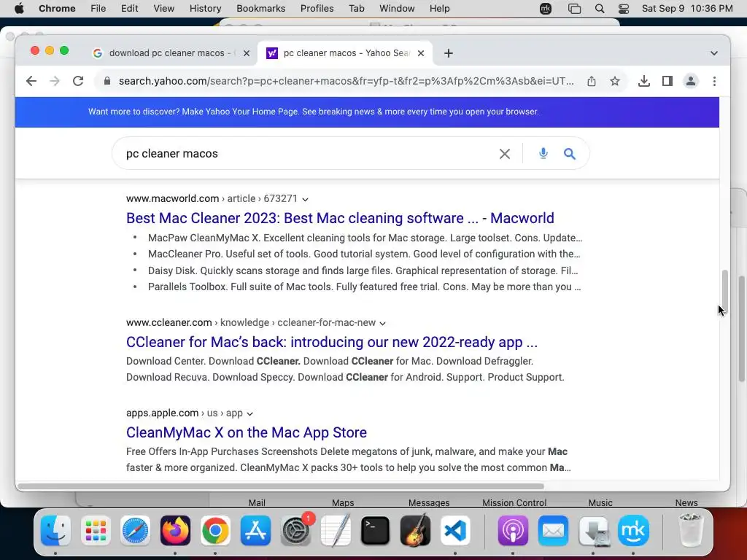Open the share page icon in address bar

pos(591,81)
